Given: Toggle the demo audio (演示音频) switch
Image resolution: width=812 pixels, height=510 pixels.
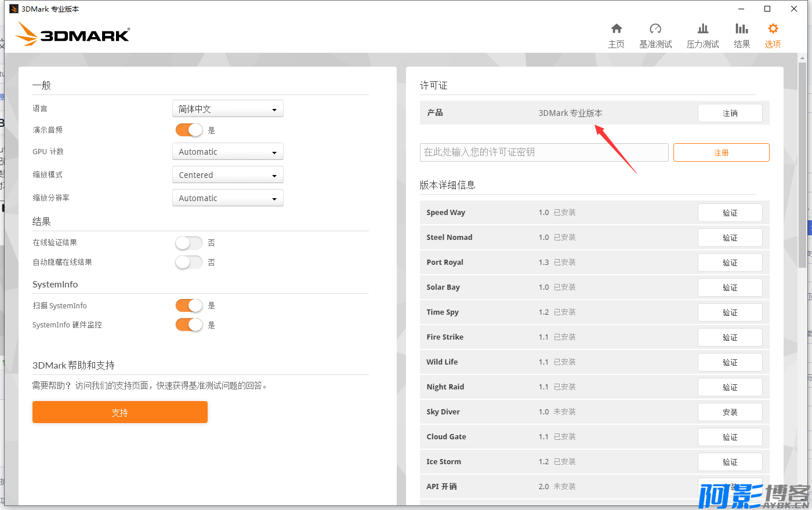Looking at the screenshot, I should coord(189,130).
